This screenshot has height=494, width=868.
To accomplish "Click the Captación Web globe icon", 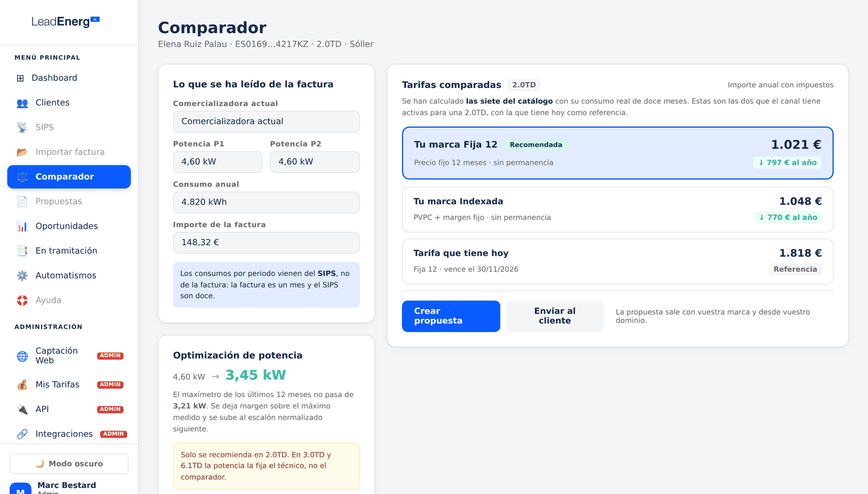I will click(22, 356).
